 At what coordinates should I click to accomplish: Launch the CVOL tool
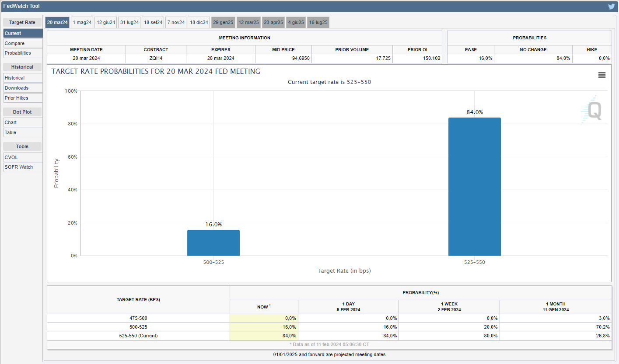pyautogui.click(x=23, y=157)
